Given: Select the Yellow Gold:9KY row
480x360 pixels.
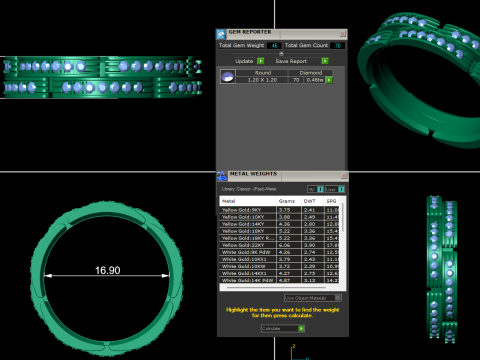Looking at the screenshot, I should pyautogui.click(x=279, y=210).
